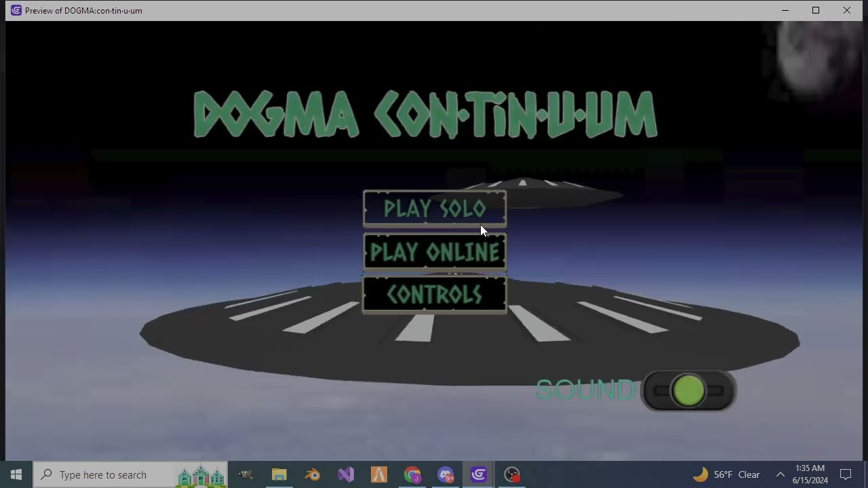Open the orange A app on the taskbar

[379, 474]
